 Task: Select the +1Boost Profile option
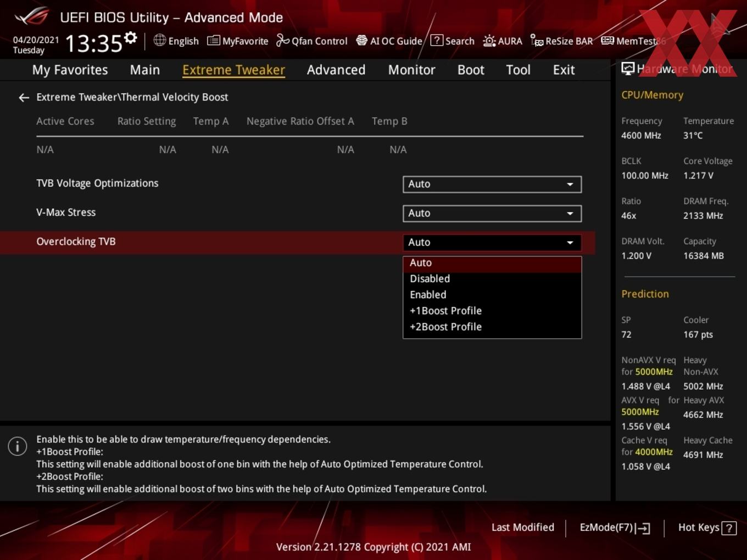point(492,311)
